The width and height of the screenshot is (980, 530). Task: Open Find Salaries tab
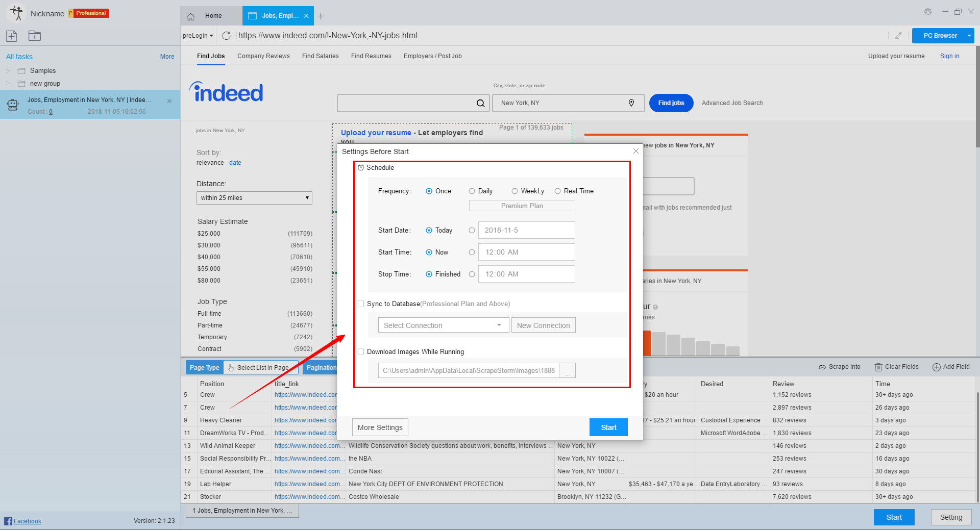point(321,56)
